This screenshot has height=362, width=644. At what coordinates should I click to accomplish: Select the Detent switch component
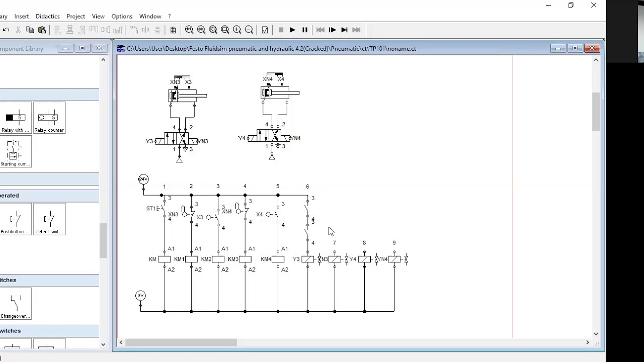[49, 220]
